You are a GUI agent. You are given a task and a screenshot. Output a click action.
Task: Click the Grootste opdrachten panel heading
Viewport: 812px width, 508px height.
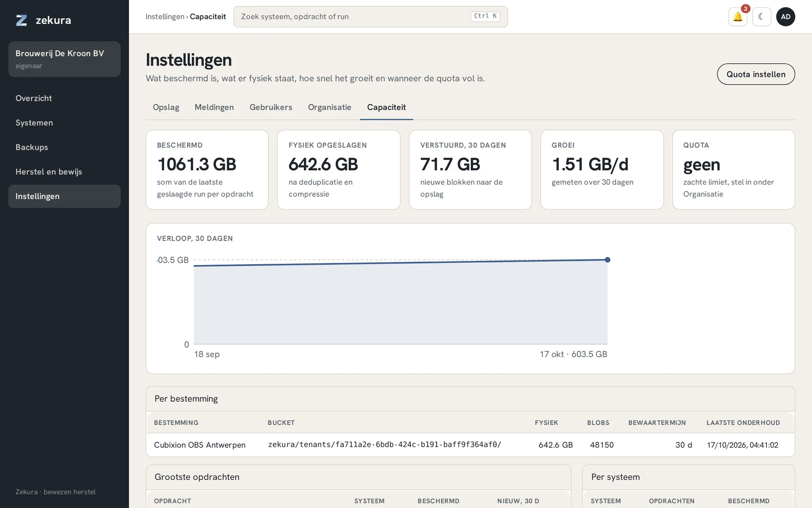point(197,477)
